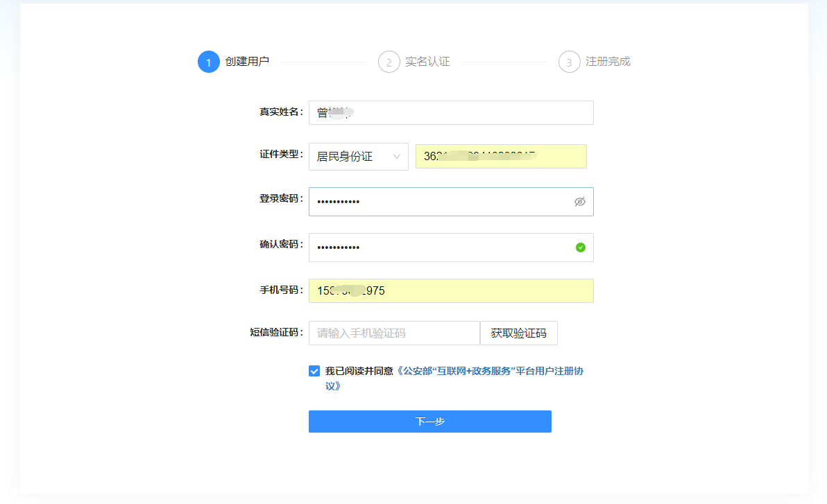Image resolution: width=827 pixels, height=504 pixels.
Task: Check the 我已阅读并同意 agreement checkbox
Action: click(x=314, y=371)
